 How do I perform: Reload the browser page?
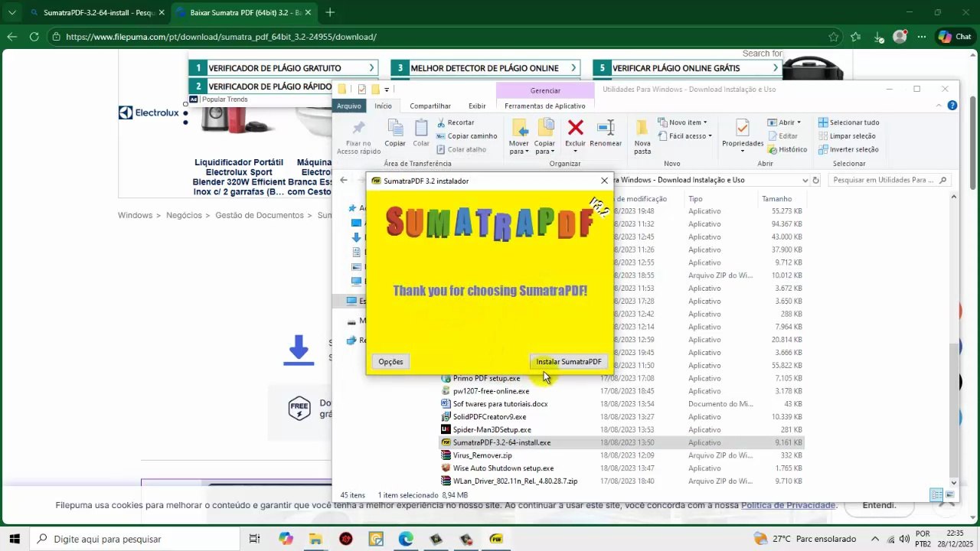pyautogui.click(x=34, y=37)
